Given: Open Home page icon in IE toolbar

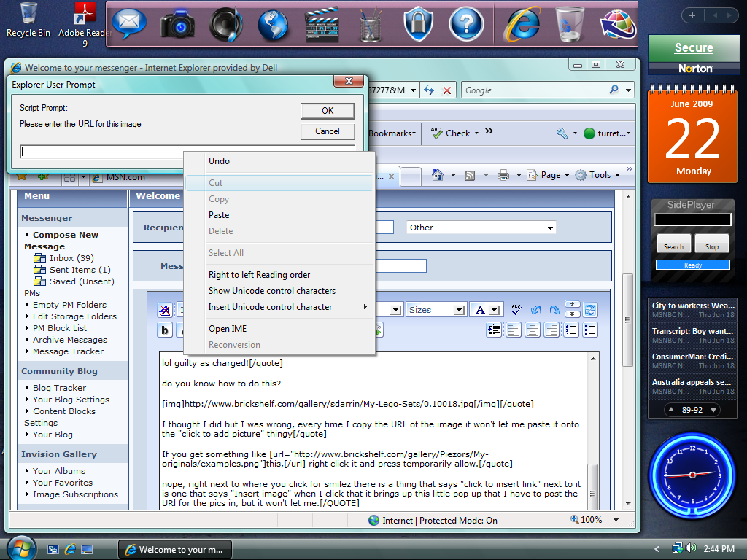Looking at the screenshot, I should 438,175.
